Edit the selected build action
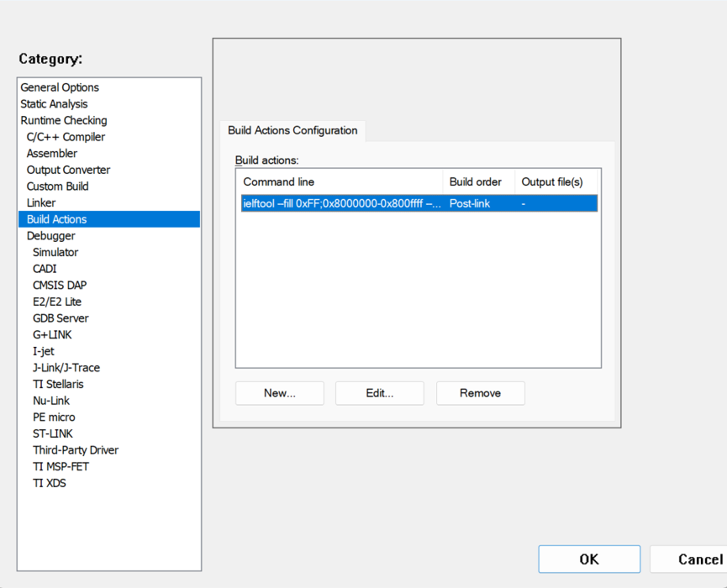 coord(380,393)
